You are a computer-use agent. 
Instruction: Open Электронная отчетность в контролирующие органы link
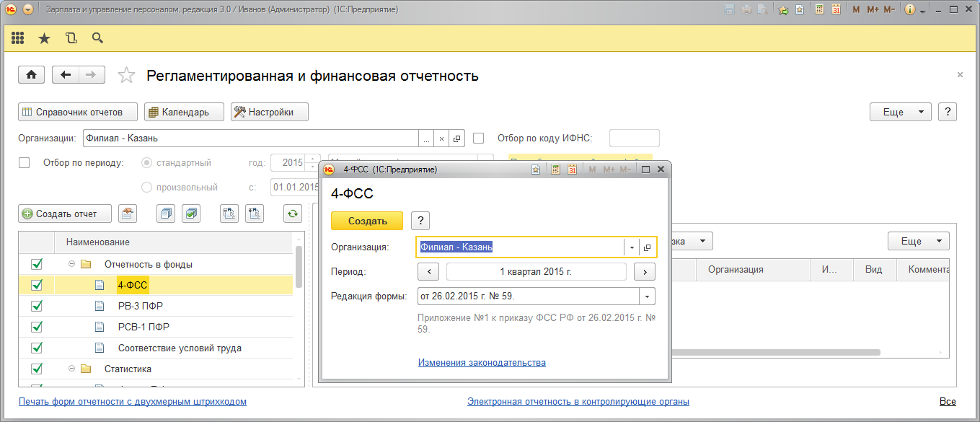pyautogui.click(x=578, y=401)
